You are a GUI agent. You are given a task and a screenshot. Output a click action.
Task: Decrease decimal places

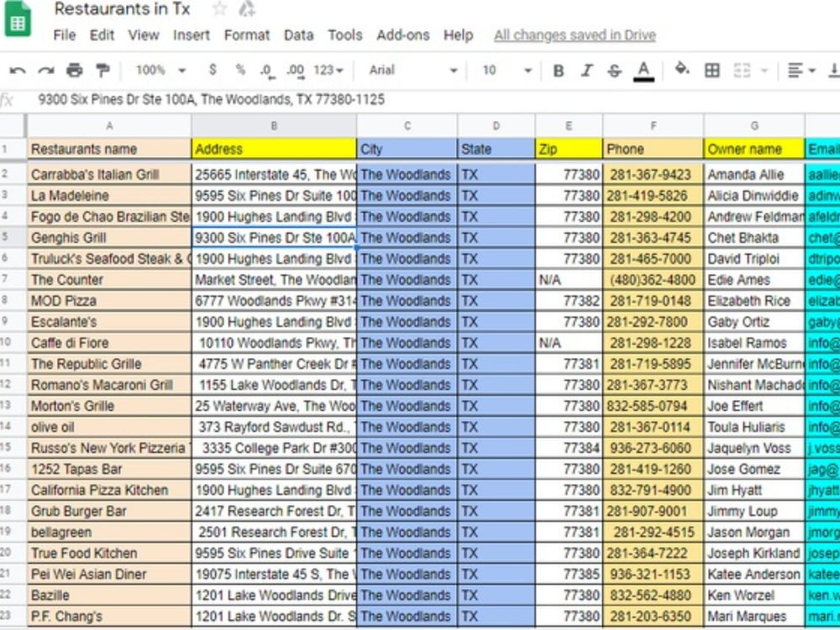[x=267, y=71]
